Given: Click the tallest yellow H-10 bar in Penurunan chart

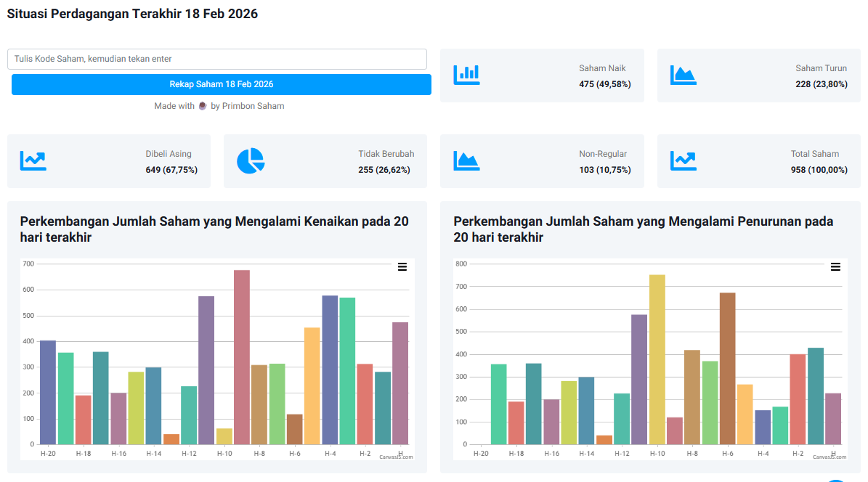Looking at the screenshot, I should tap(657, 359).
